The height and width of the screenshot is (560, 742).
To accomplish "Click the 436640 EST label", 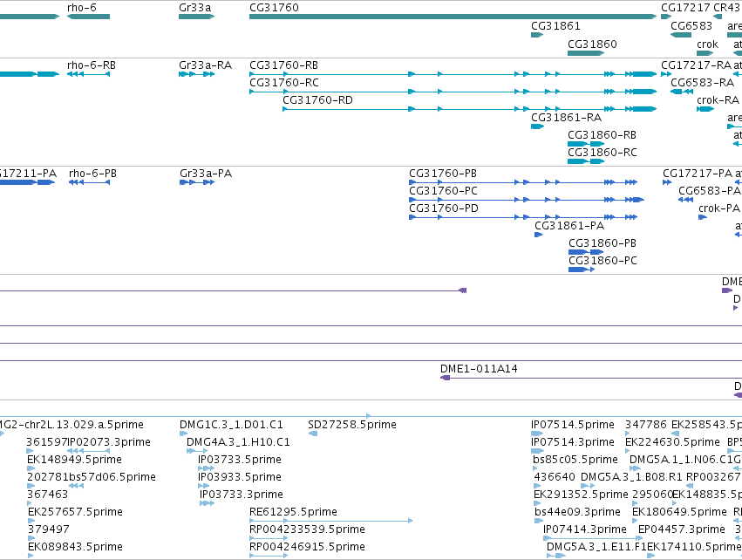I will (555, 478).
